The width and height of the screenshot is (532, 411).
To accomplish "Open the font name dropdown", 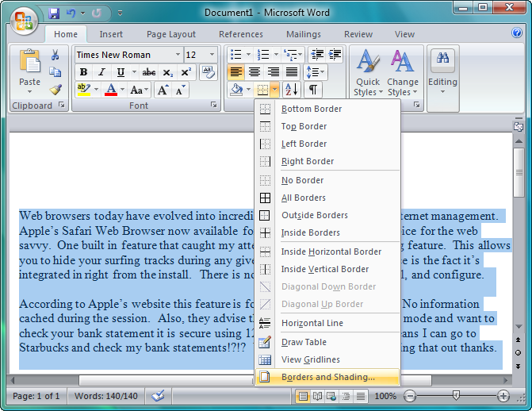I will [178, 55].
